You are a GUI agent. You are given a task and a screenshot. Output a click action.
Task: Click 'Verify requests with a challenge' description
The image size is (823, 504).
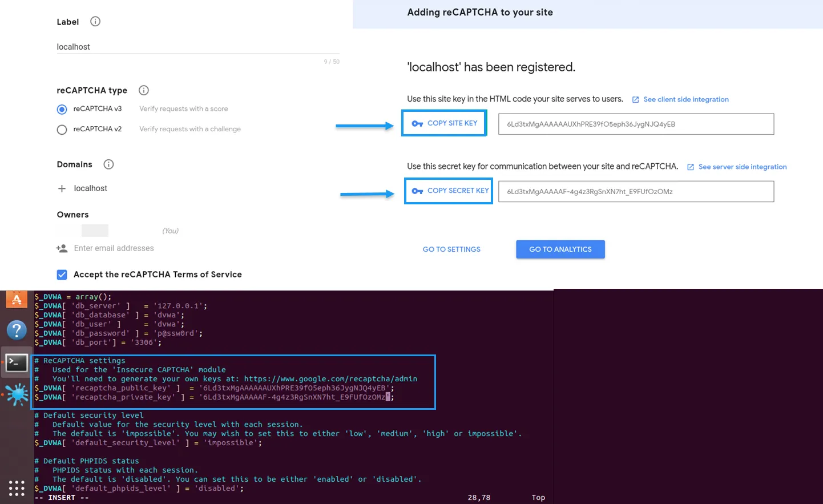click(x=190, y=130)
